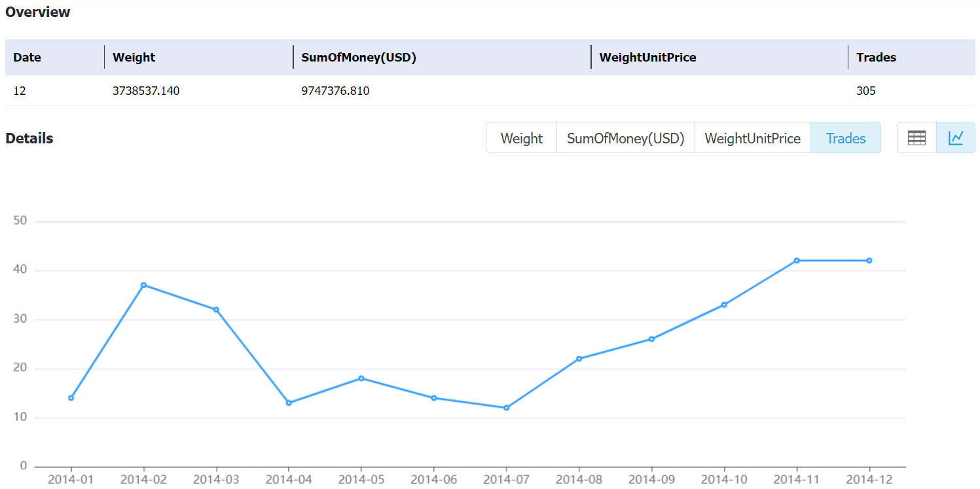Click the Details heading
Image resolution: width=980 pixels, height=489 pixels.
tap(29, 138)
